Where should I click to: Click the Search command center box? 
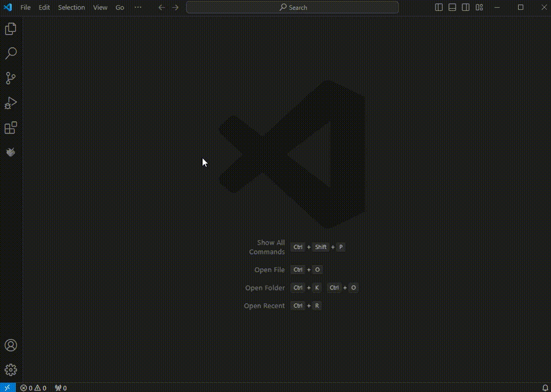(x=292, y=7)
